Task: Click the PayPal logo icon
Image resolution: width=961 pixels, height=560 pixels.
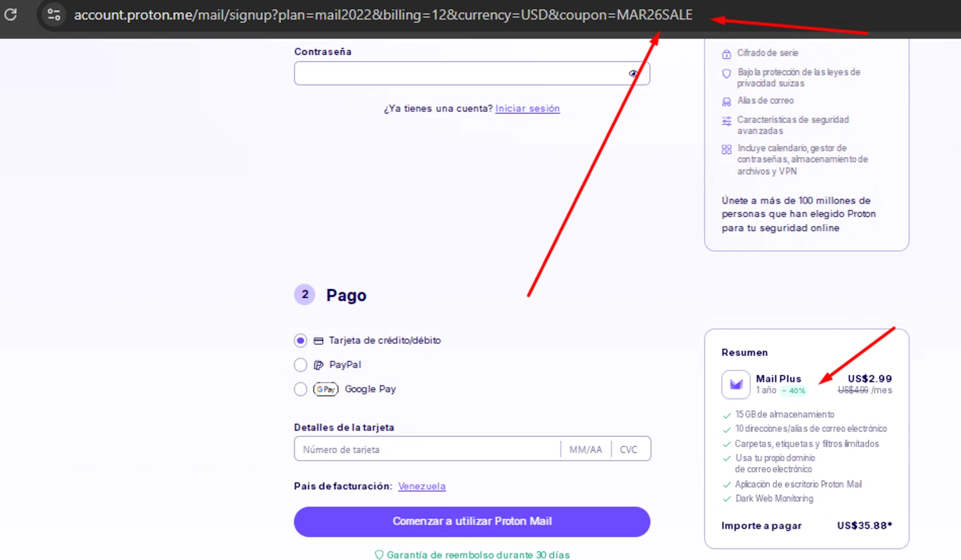Action: click(318, 365)
